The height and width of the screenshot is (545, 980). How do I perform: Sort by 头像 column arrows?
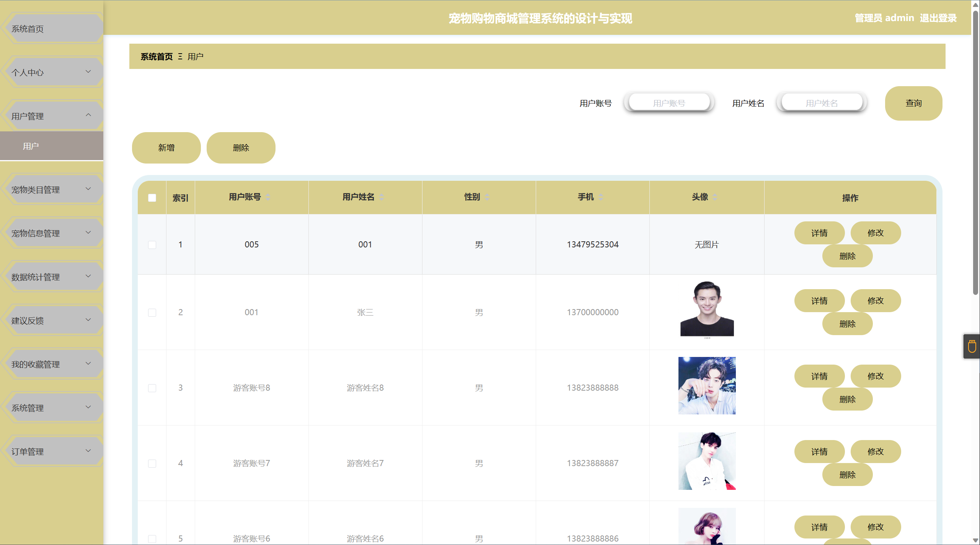715,197
